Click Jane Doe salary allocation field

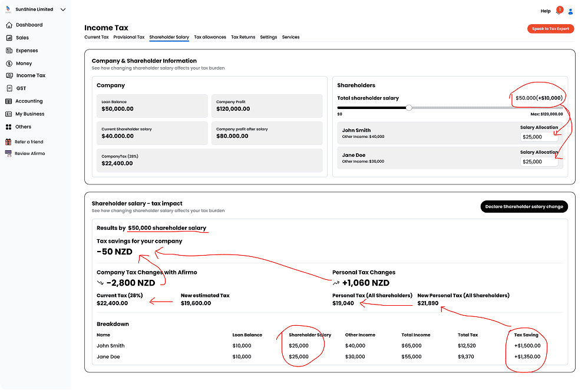coord(539,162)
